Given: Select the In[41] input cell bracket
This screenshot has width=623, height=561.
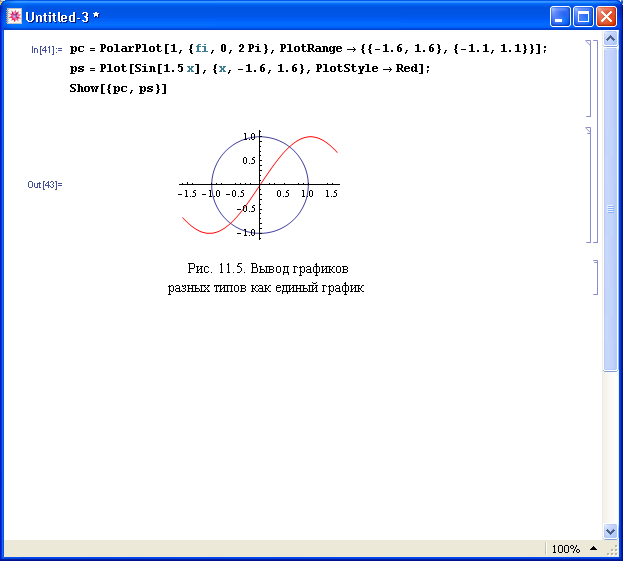Looking at the screenshot, I should coord(588,78).
